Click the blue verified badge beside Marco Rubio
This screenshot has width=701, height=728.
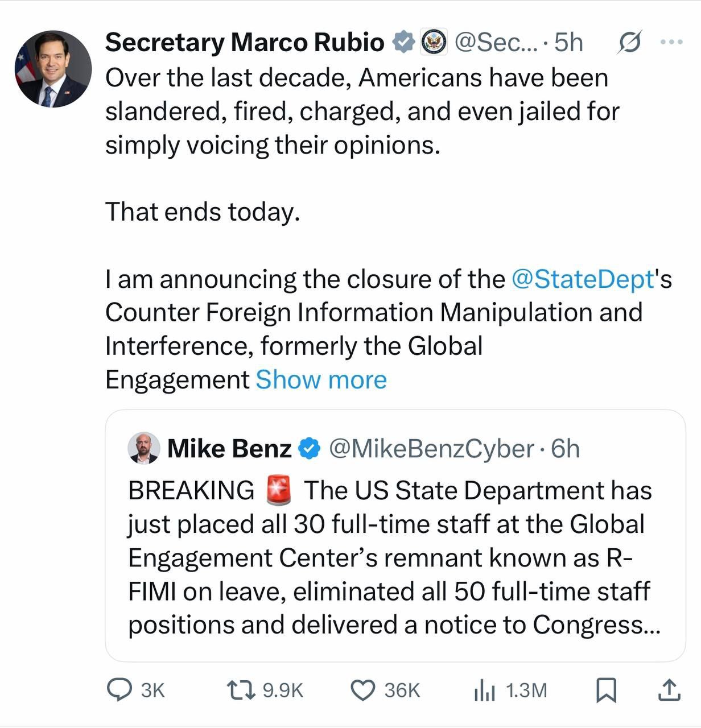tap(403, 42)
